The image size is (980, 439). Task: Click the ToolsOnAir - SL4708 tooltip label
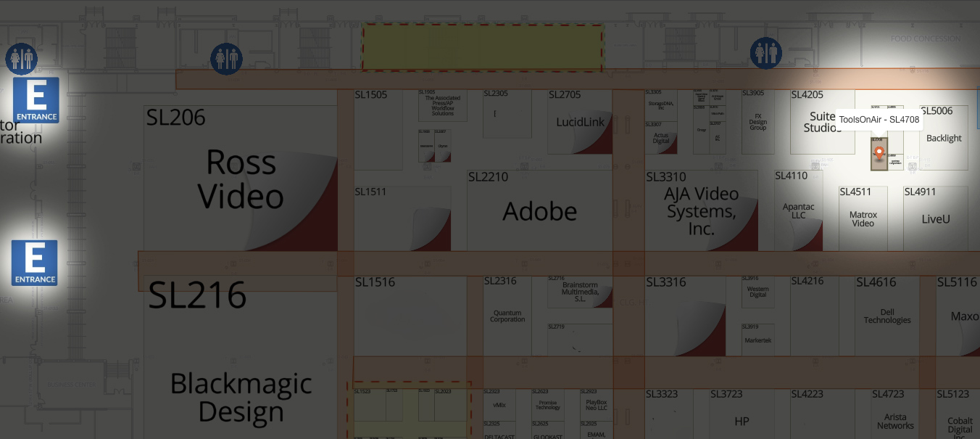pos(879,119)
